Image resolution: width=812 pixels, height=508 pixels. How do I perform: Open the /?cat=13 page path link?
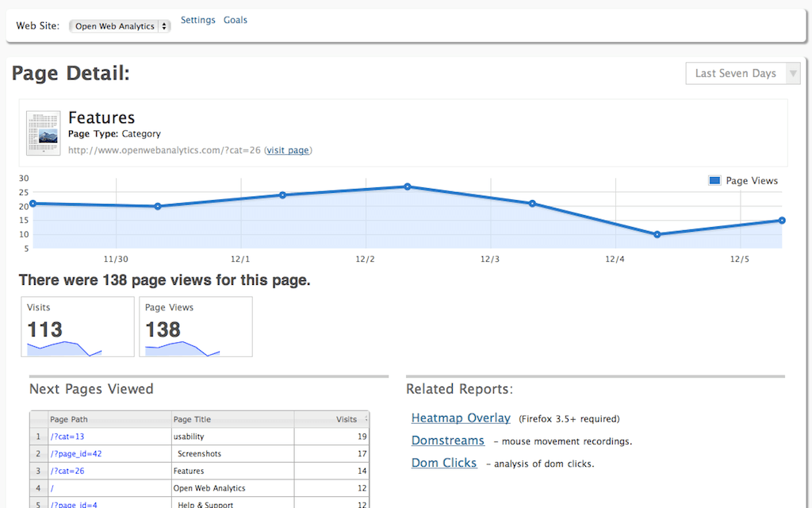tap(67, 437)
